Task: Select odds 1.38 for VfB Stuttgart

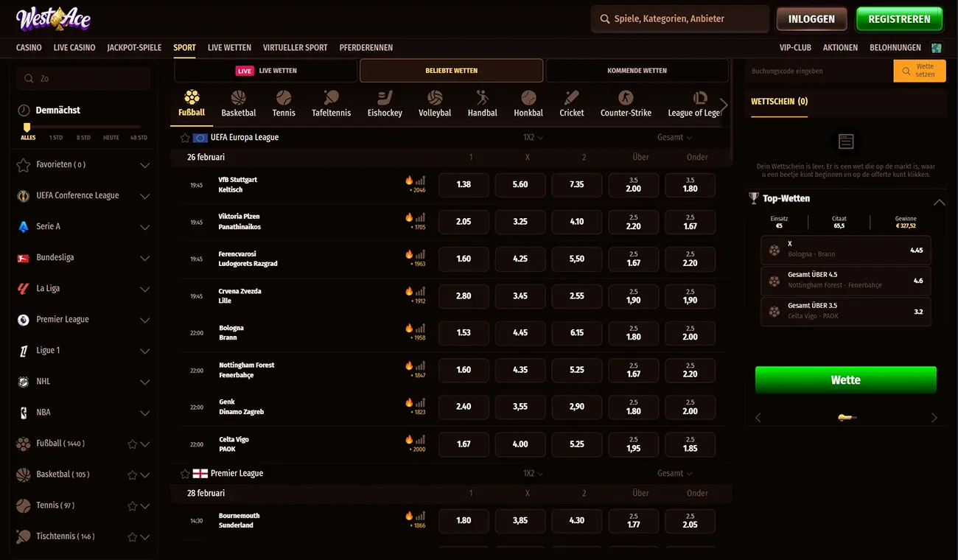Action: click(x=464, y=185)
